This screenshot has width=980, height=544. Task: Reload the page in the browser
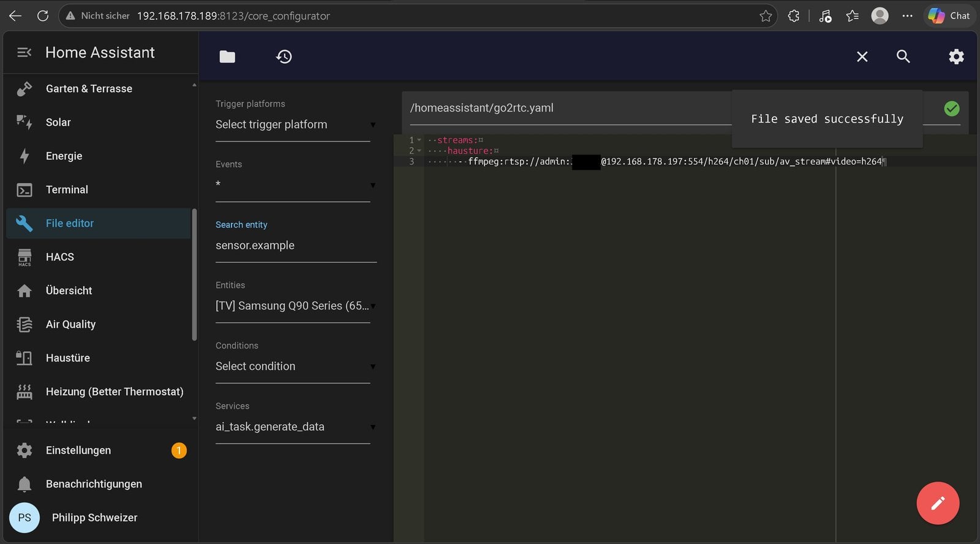click(43, 16)
